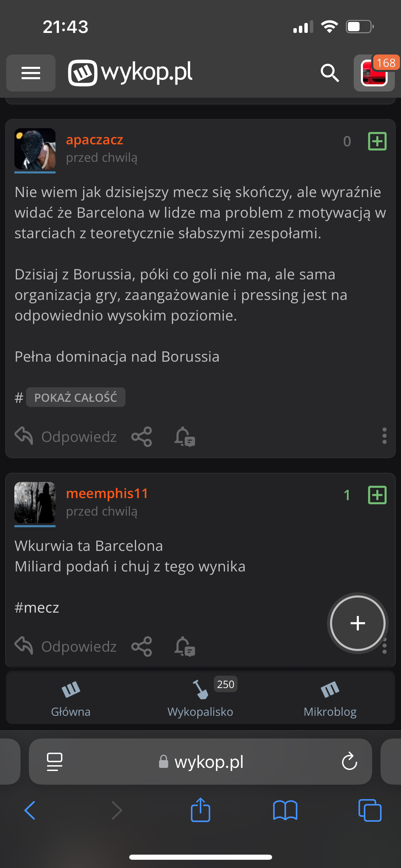Upvote meemphis11's post with plus
The width and height of the screenshot is (401, 868).
click(x=377, y=495)
